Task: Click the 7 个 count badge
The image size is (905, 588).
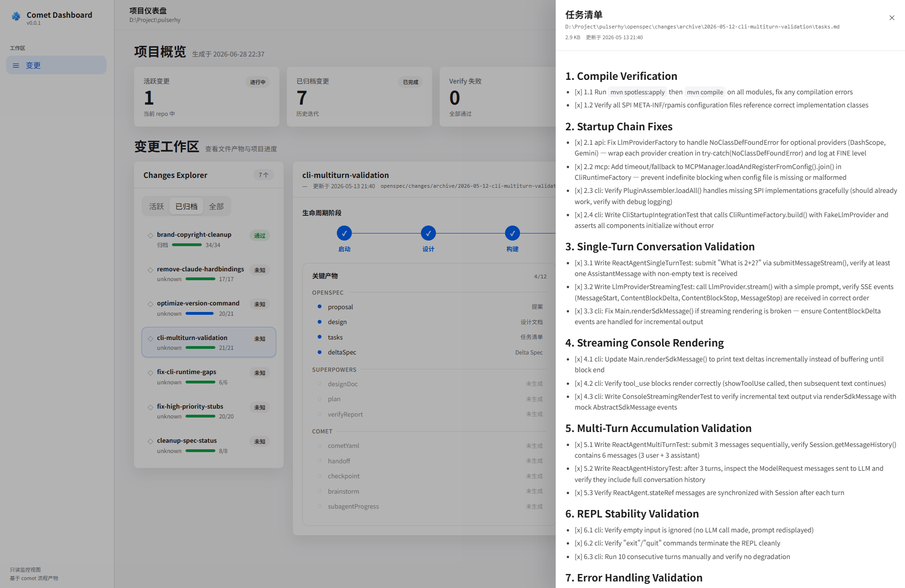Action: [x=264, y=175]
